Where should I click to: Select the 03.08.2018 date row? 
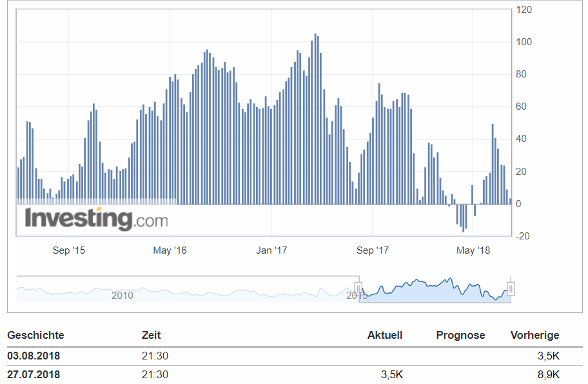click(295, 356)
